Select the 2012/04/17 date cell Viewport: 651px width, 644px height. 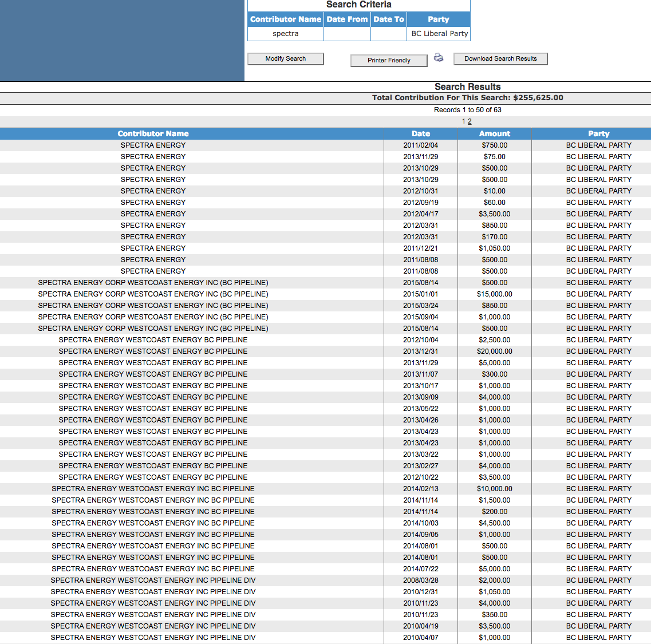pyautogui.click(x=421, y=214)
